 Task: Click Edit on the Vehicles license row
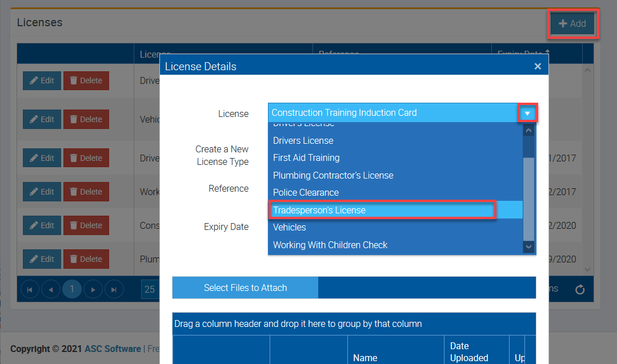coord(42,119)
